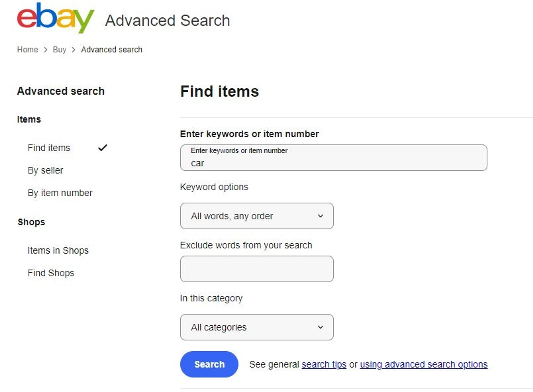Navigate to Home via breadcrumb
This screenshot has height=392, width=533.
[x=28, y=49]
